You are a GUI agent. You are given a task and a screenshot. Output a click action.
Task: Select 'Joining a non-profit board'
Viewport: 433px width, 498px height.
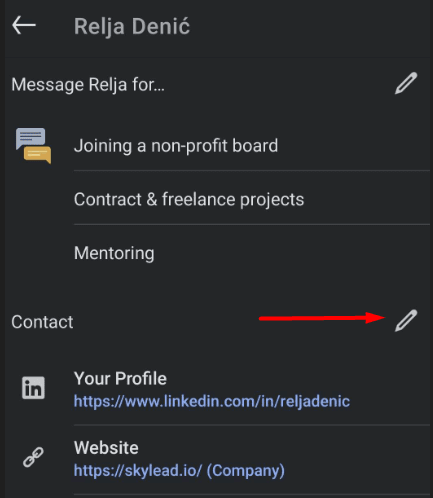[176, 146]
